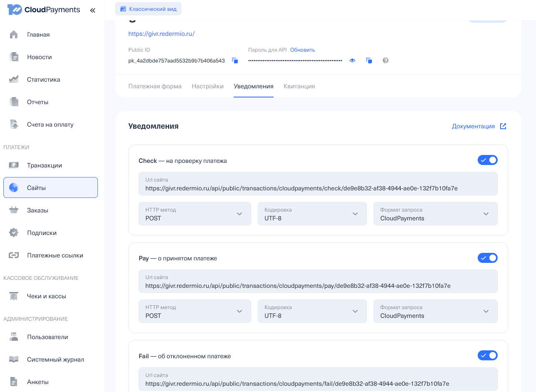Image resolution: width=536 pixels, height=392 pixels.
Task: Click the Новости news icon
Action: pyautogui.click(x=14, y=57)
